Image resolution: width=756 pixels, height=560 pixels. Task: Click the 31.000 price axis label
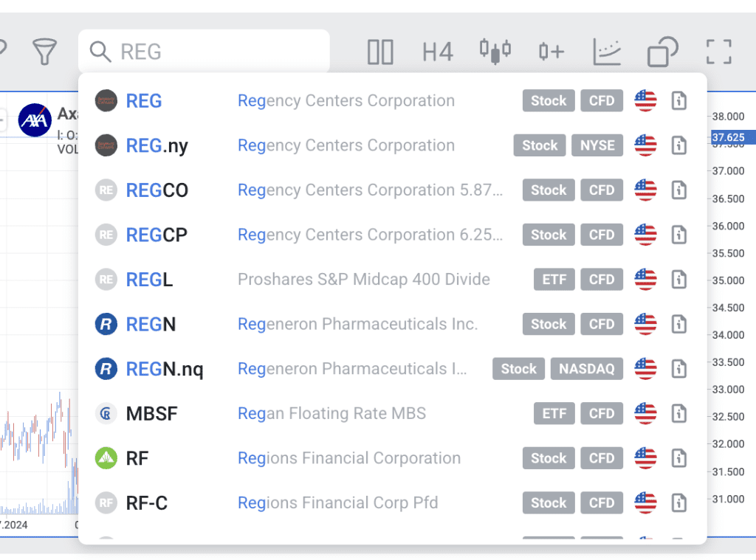728,499
